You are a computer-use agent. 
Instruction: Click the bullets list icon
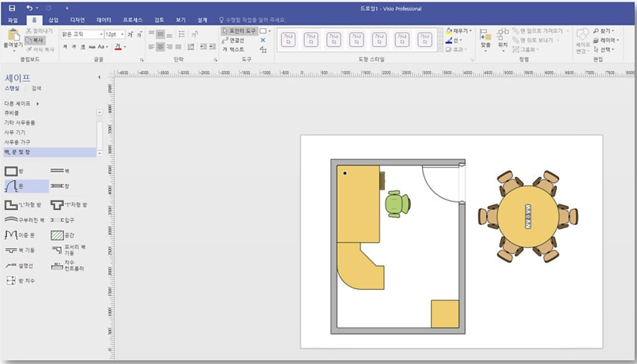[182, 34]
